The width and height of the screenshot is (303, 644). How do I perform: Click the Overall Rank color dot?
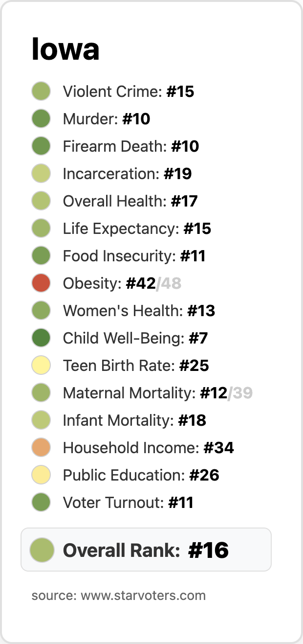point(42,550)
